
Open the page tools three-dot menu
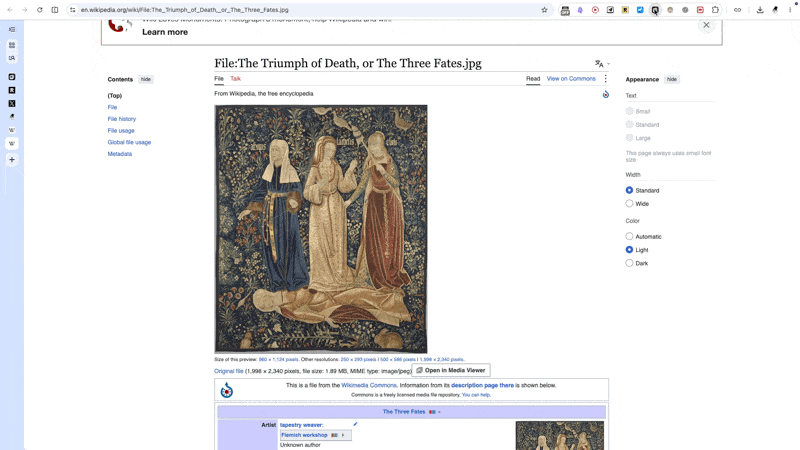pos(606,79)
